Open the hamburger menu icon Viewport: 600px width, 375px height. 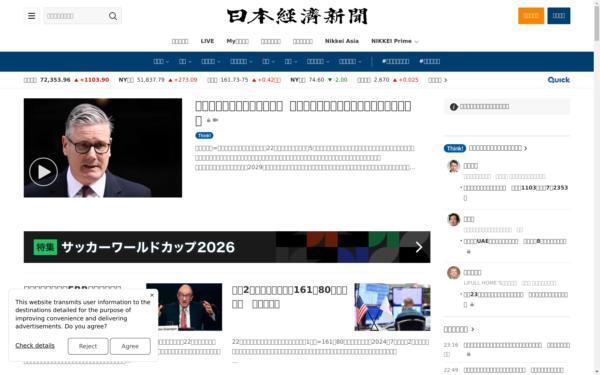(31, 16)
